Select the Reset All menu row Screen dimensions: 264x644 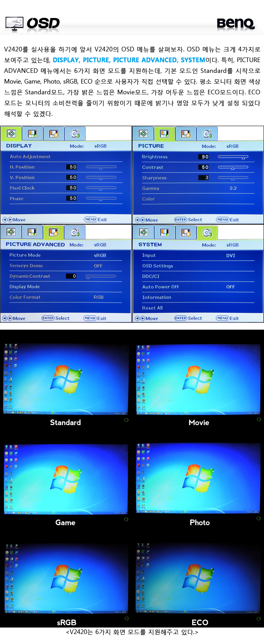198,308
